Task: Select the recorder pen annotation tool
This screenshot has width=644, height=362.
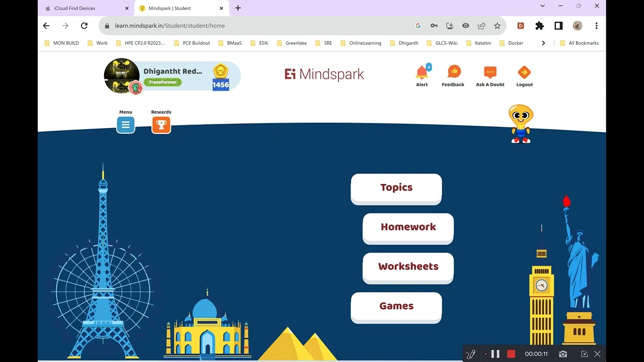Action: click(x=471, y=354)
